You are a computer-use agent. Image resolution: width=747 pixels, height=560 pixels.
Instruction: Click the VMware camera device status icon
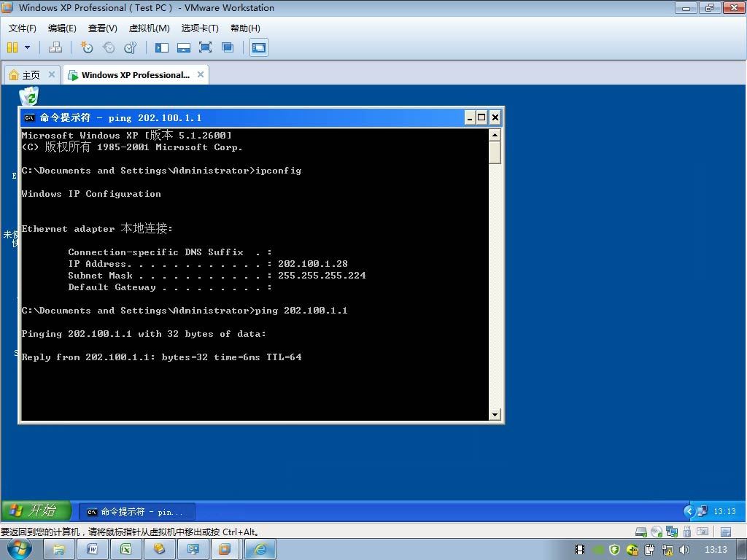703,532
